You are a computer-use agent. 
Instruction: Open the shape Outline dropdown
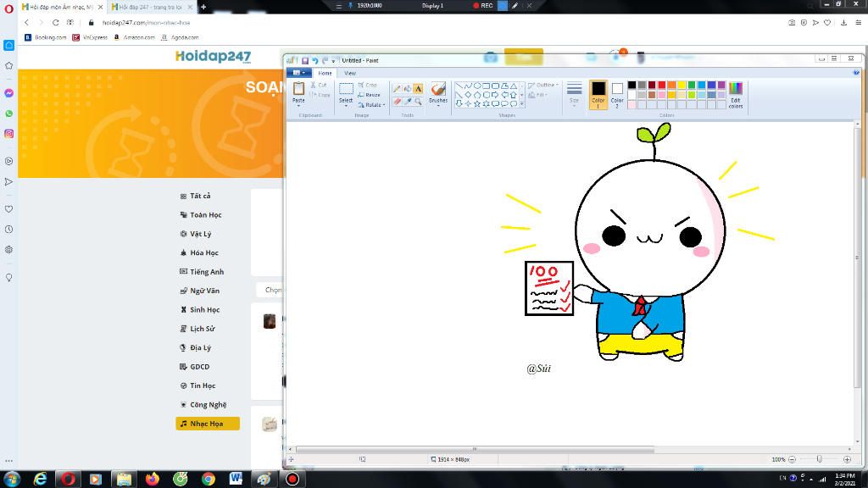(543, 86)
